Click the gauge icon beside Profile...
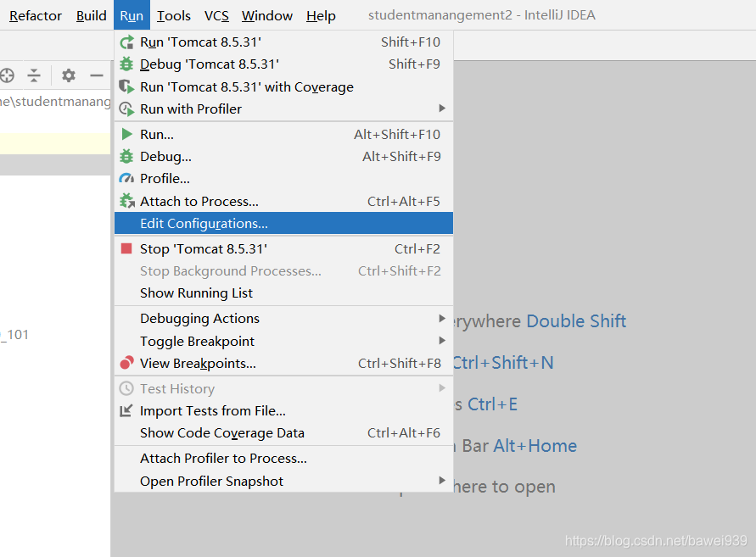The width and height of the screenshot is (756, 557). (126, 179)
